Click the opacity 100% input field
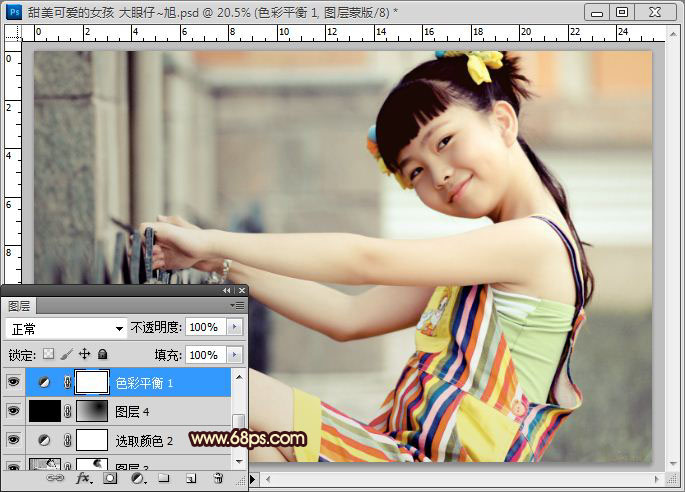This screenshot has width=685, height=492. click(204, 327)
